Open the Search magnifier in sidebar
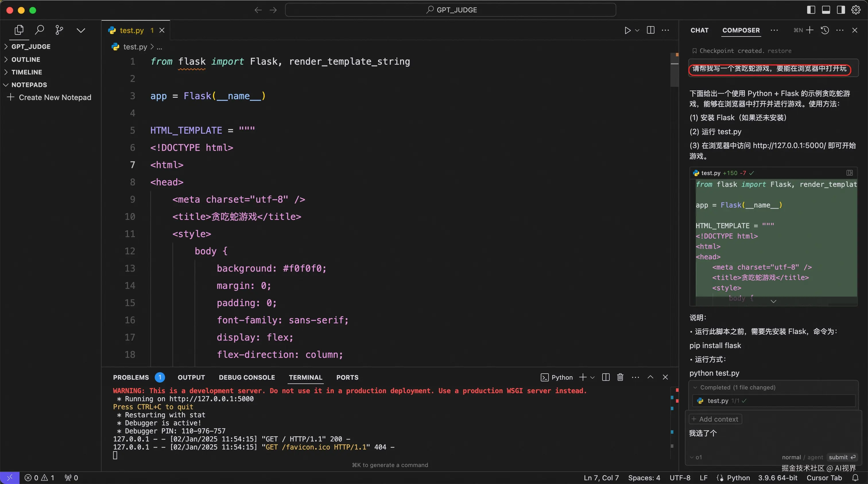The image size is (868, 484). [x=39, y=30]
